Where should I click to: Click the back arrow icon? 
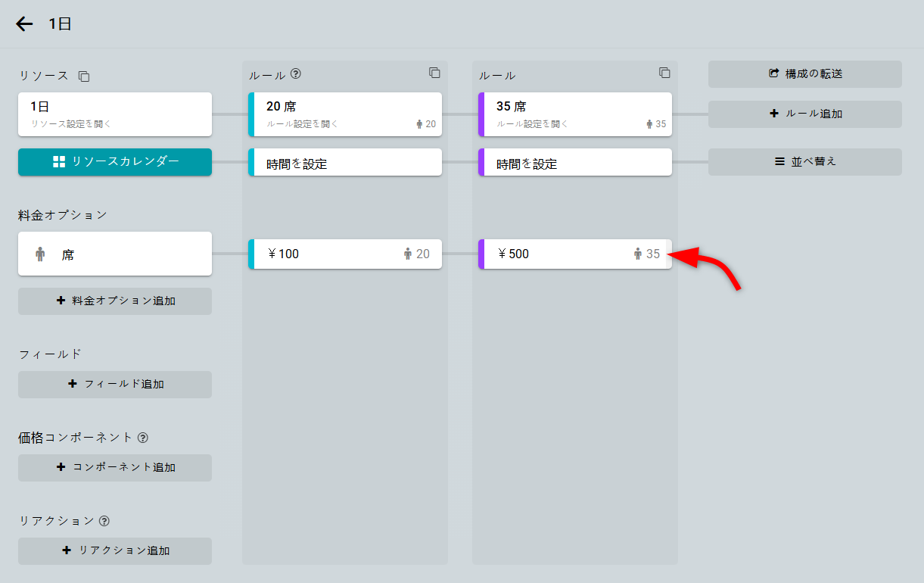[25, 24]
